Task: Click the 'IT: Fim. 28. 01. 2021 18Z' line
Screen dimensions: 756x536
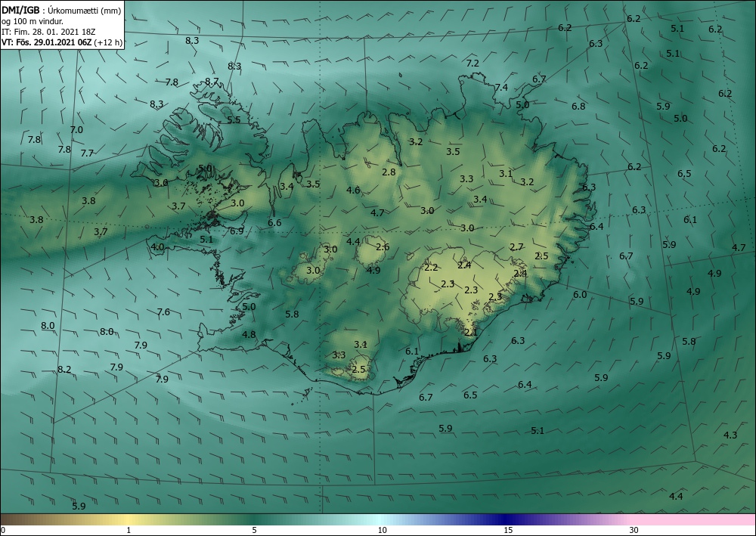Action: point(48,32)
